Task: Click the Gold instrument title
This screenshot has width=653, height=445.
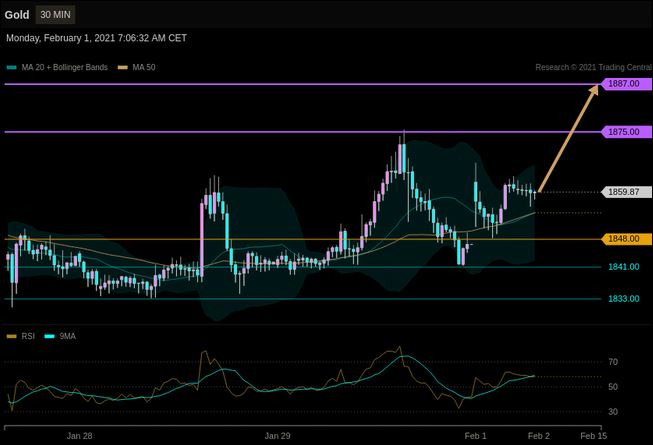Action: click(x=17, y=15)
